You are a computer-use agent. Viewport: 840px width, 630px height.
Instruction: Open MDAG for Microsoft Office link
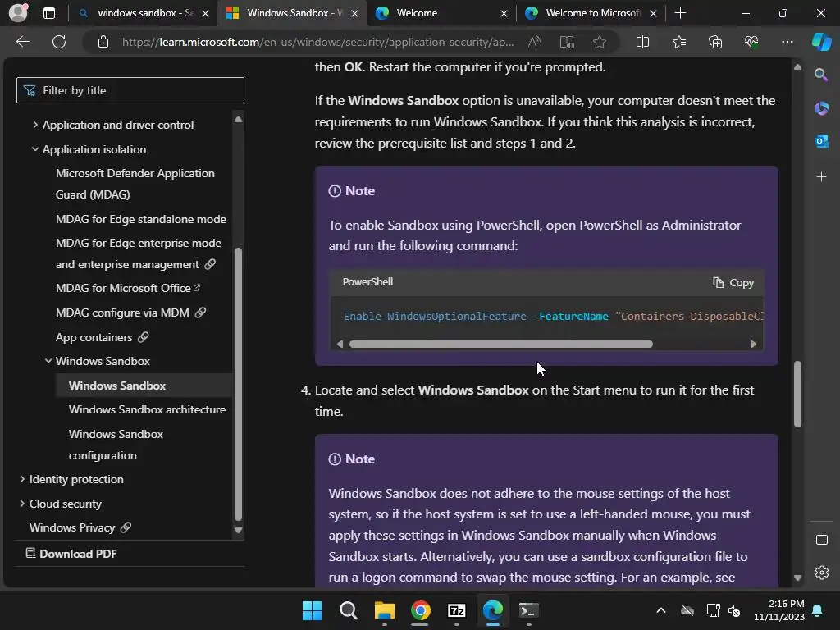point(127,288)
